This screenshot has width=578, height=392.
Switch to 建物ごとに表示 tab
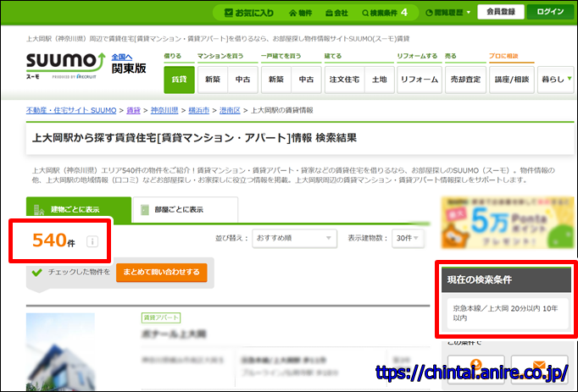[x=79, y=209]
